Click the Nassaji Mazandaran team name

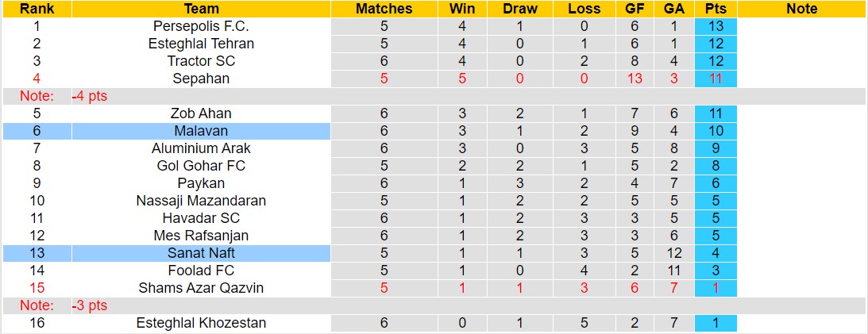pyautogui.click(x=201, y=201)
